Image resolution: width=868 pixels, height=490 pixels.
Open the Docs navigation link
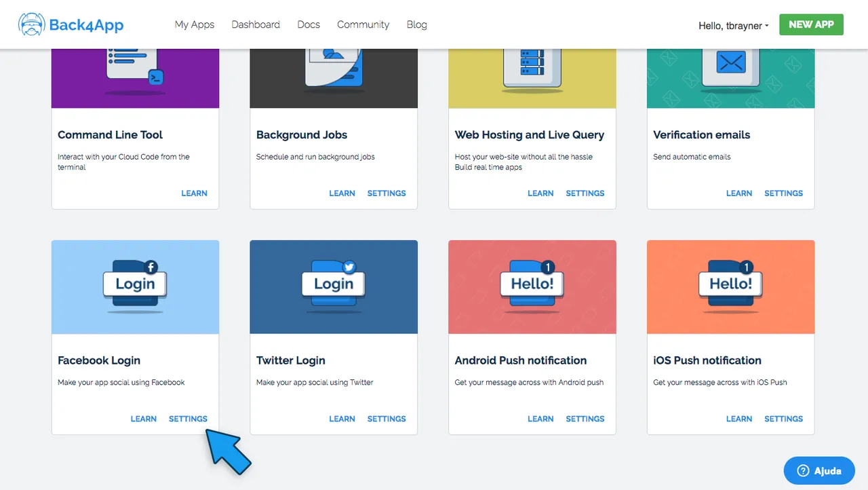[309, 24]
